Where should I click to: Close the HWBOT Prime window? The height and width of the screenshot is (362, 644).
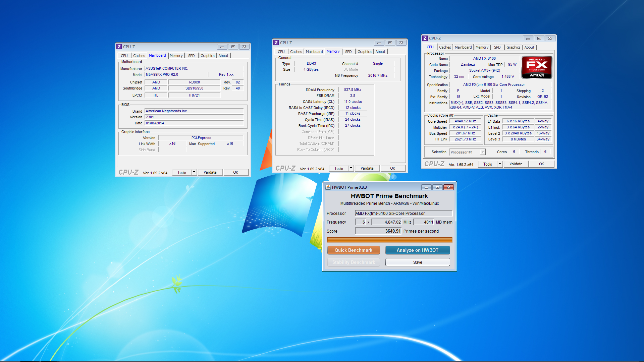pyautogui.click(x=449, y=187)
